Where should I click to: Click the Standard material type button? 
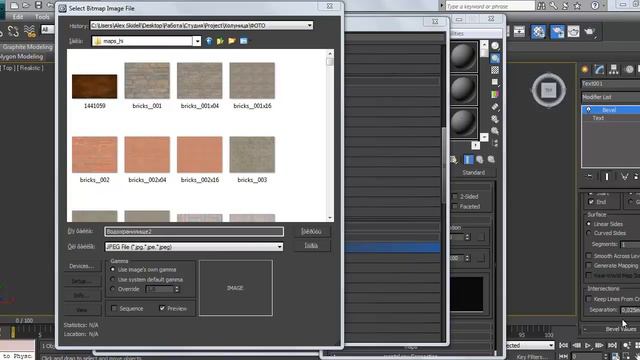tap(473, 173)
